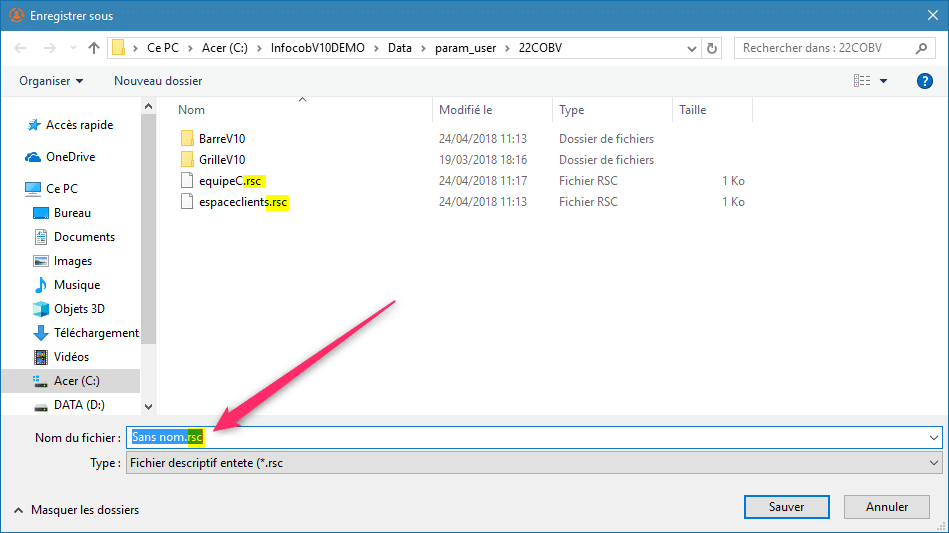Select OneDrive in the sidebar
The height and width of the screenshot is (533, 949).
pos(70,157)
